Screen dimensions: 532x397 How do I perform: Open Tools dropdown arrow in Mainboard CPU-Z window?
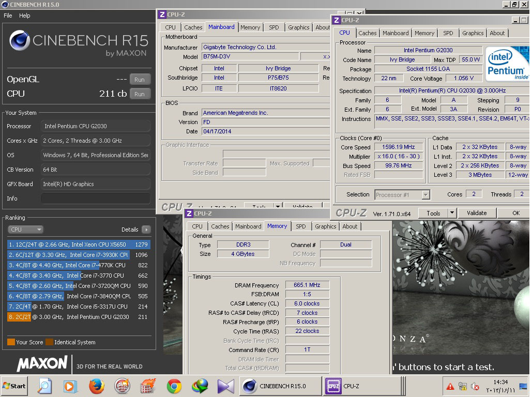pyautogui.click(x=278, y=206)
